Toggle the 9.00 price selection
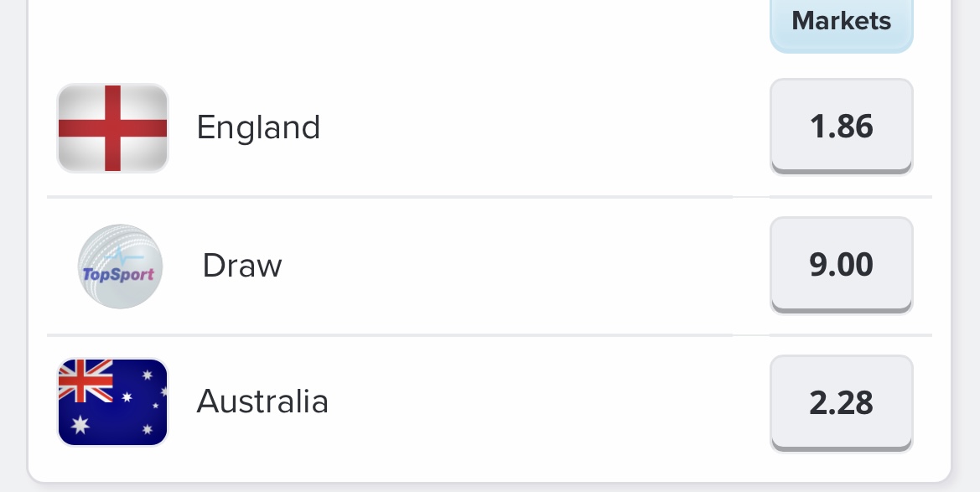 [x=841, y=265]
